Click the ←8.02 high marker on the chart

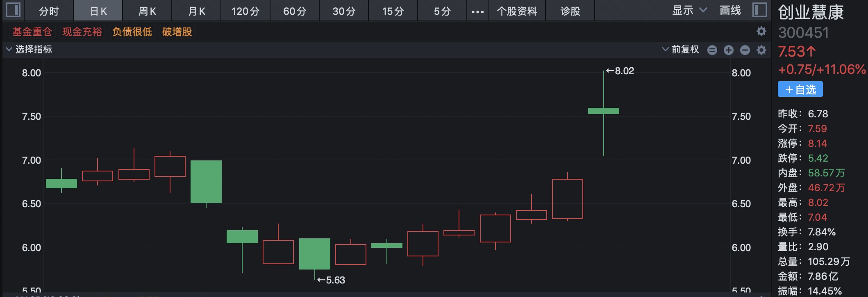[x=620, y=71]
